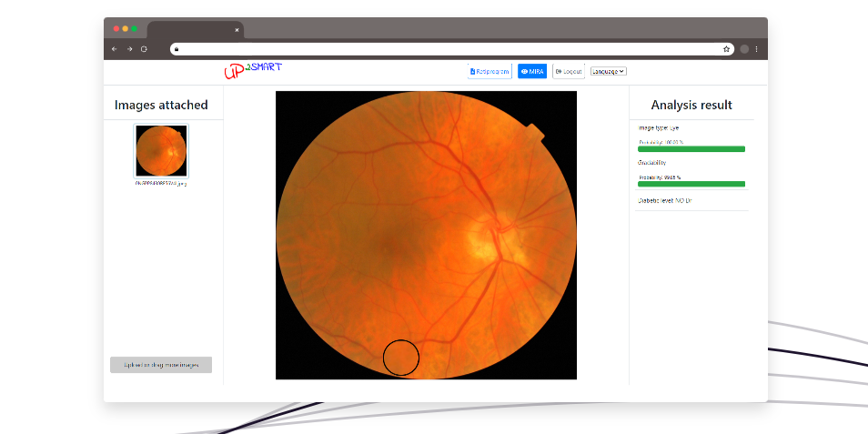
Task: Reload the page with the refresh icon
Action: [x=144, y=49]
